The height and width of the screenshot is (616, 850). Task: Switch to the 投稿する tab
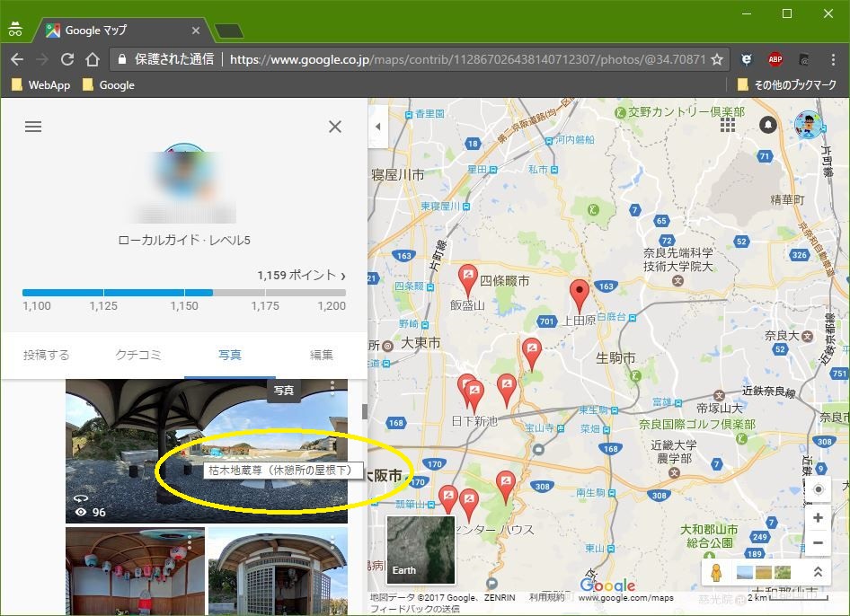click(x=47, y=355)
